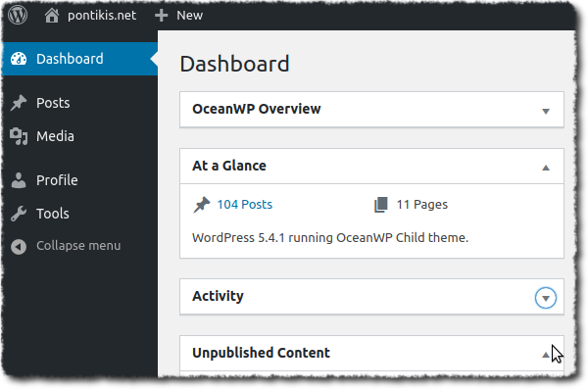Click the Media icon in sidebar

(x=19, y=136)
